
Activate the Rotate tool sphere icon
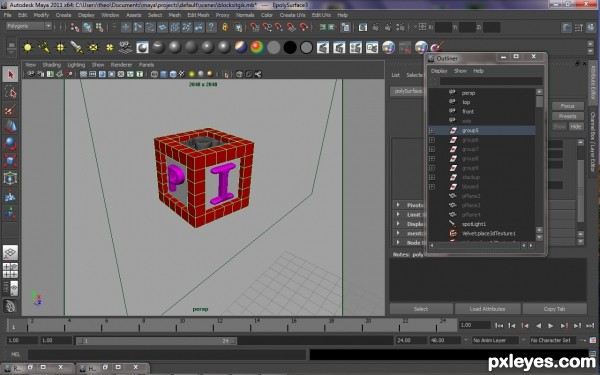click(x=10, y=143)
